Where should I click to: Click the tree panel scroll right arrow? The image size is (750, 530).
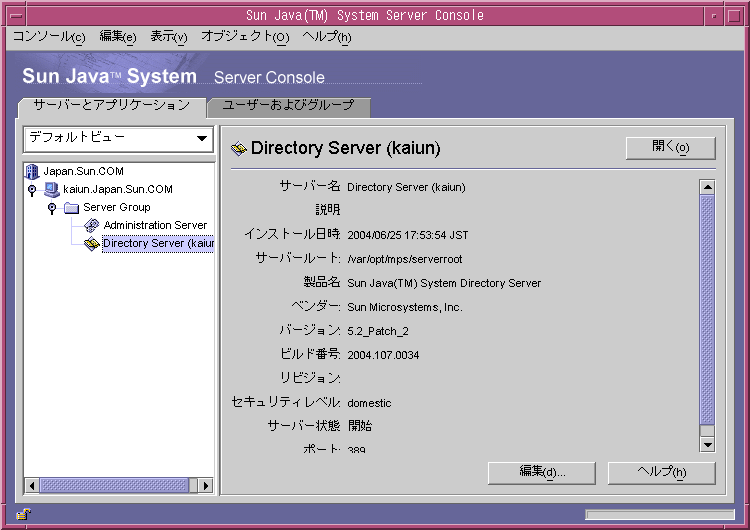(x=206, y=486)
